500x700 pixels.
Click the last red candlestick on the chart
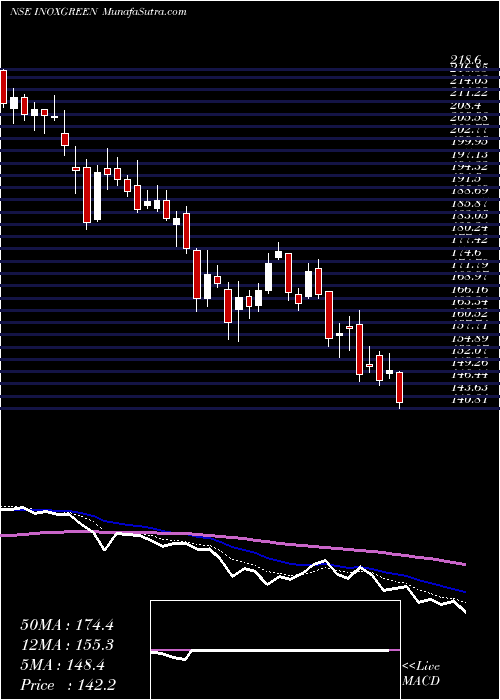(400, 388)
